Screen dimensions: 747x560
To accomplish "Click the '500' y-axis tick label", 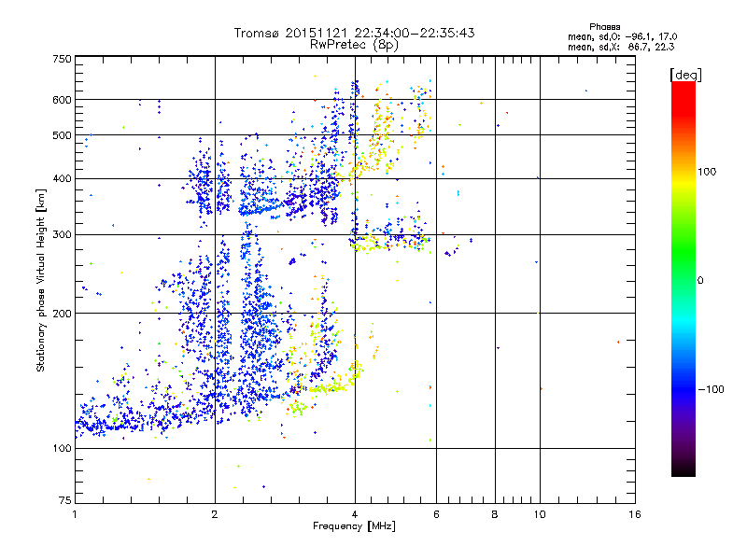I will 62,135.
